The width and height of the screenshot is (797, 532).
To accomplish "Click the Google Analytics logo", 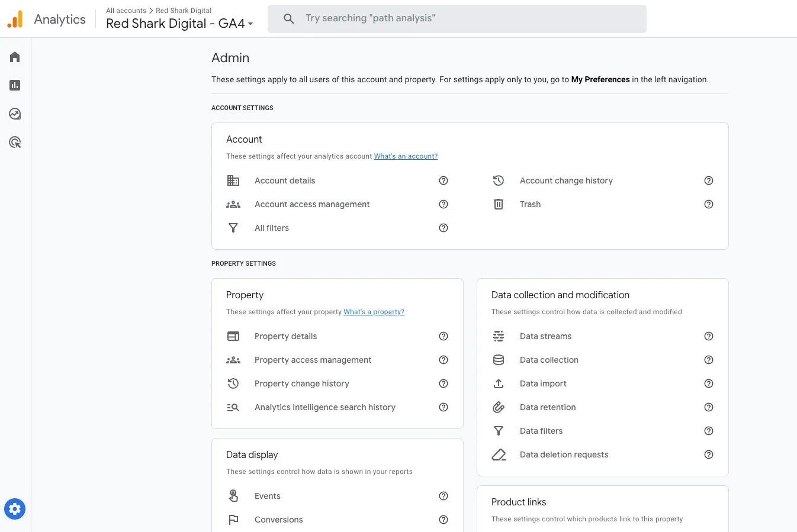I will (15, 18).
